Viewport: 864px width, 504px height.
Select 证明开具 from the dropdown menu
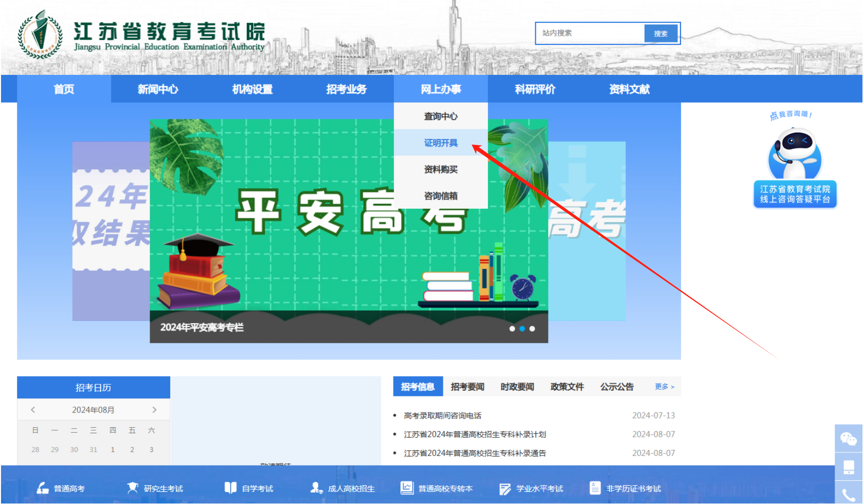(x=440, y=143)
